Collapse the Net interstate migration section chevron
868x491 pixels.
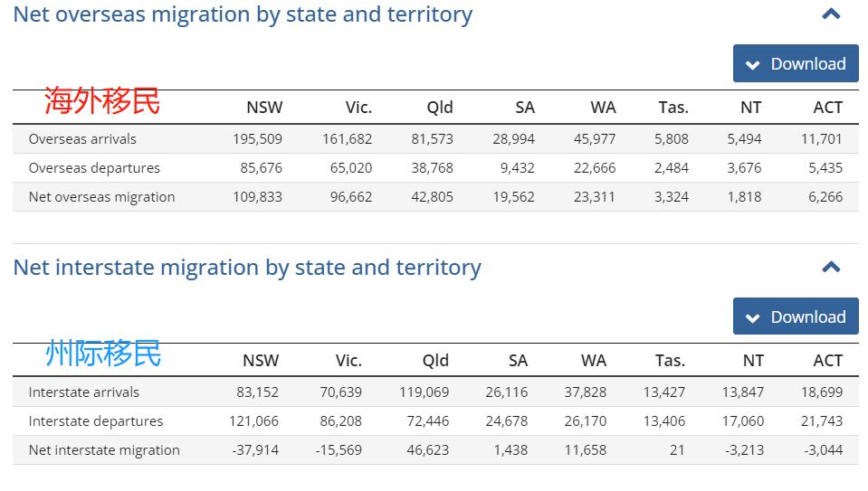(831, 267)
